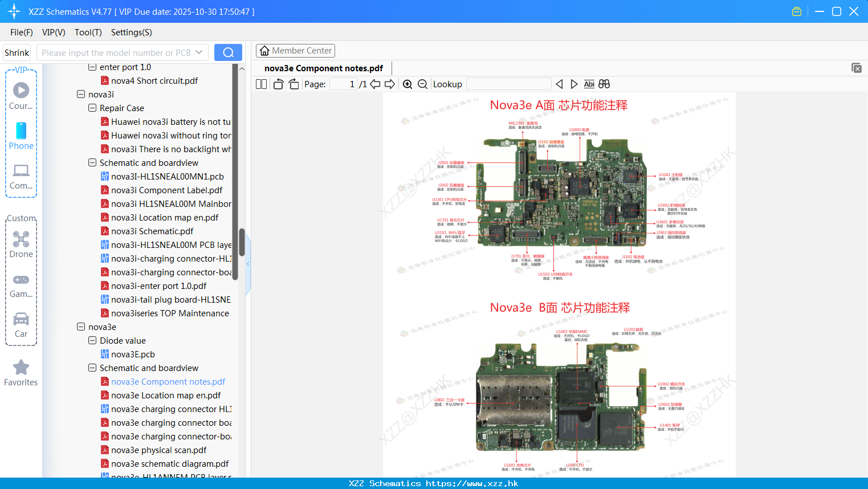Rotate the page clockwise

coord(294,84)
